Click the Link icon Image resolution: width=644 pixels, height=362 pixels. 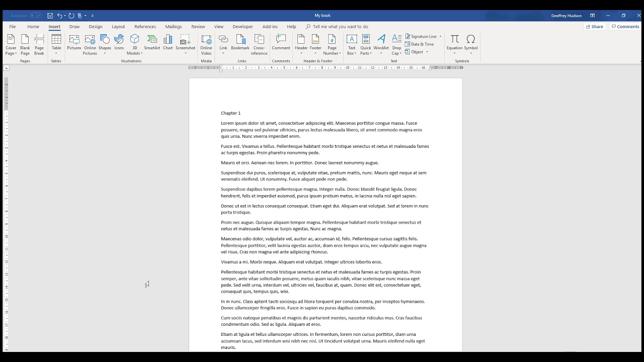click(x=223, y=45)
